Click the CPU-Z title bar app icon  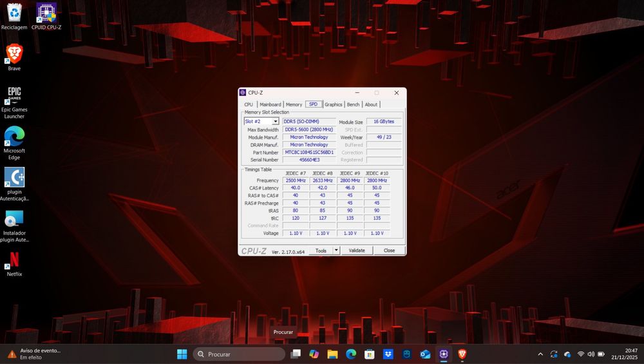click(243, 93)
